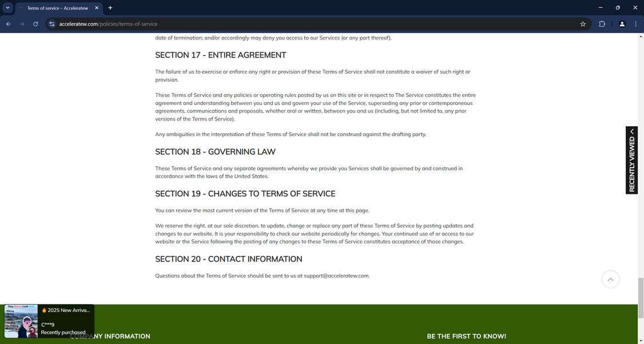644x344 pixels.
Task: Click the Section 17 - Entire Agreement heading
Action: [221, 55]
